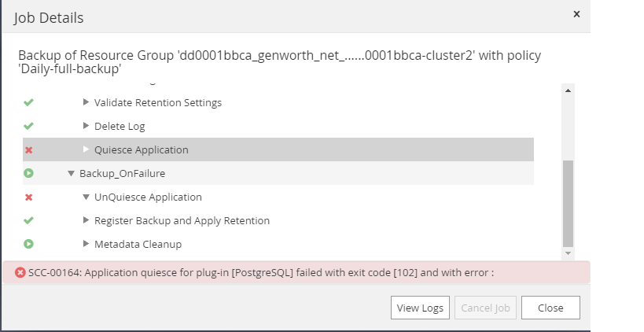Click red failure icon beside UnQuiesce Application

click(29, 197)
